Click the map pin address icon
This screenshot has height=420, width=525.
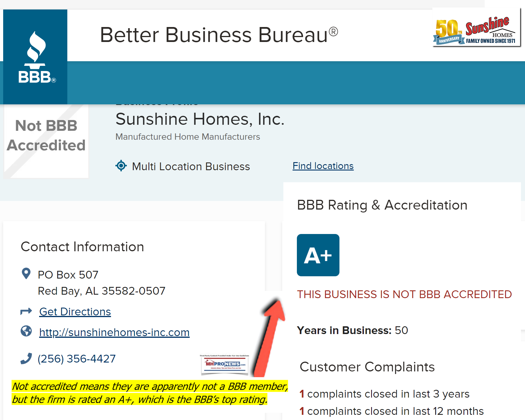pyautogui.click(x=26, y=273)
